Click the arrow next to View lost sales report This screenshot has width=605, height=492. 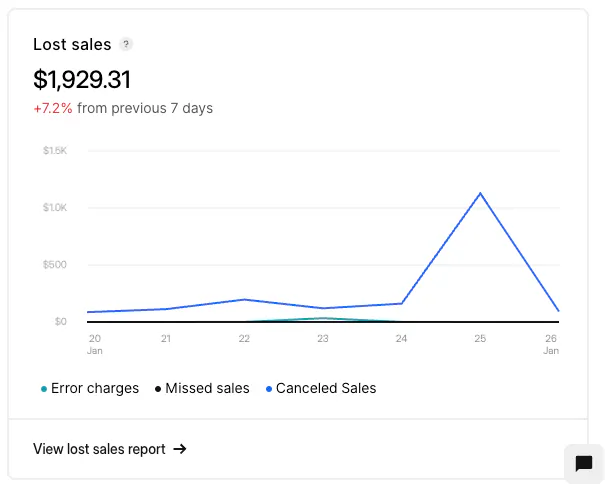tap(180, 449)
